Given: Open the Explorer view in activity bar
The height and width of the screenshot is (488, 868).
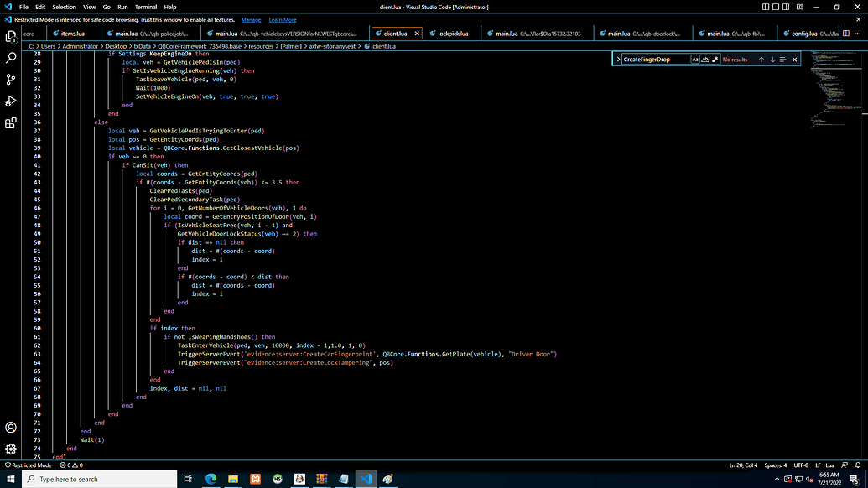Looking at the screenshot, I should point(11,37).
